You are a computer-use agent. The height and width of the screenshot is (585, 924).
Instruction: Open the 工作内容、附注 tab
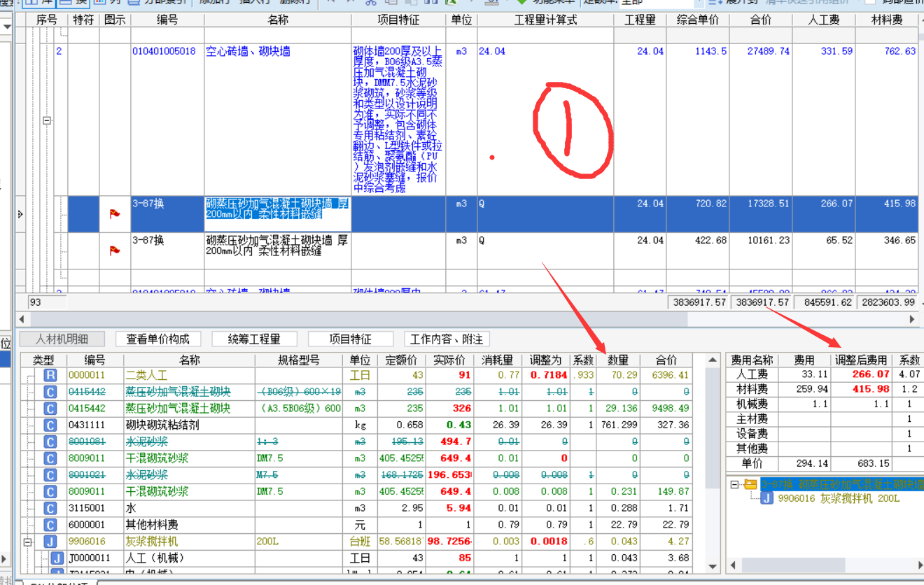(x=447, y=339)
